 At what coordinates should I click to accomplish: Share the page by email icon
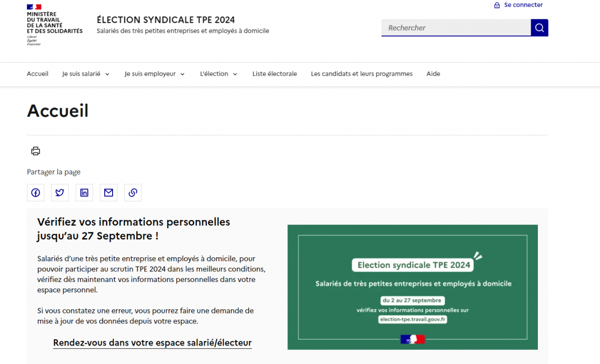point(108,193)
